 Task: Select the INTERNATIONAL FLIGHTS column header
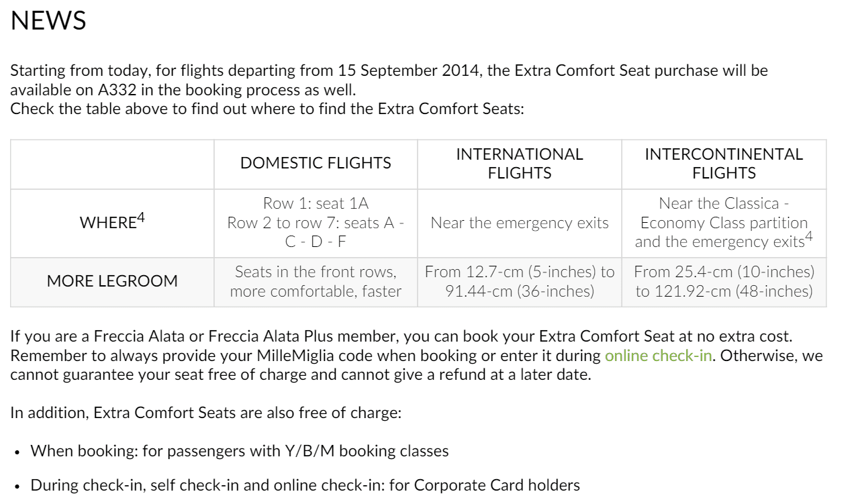[x=520, y=163]
